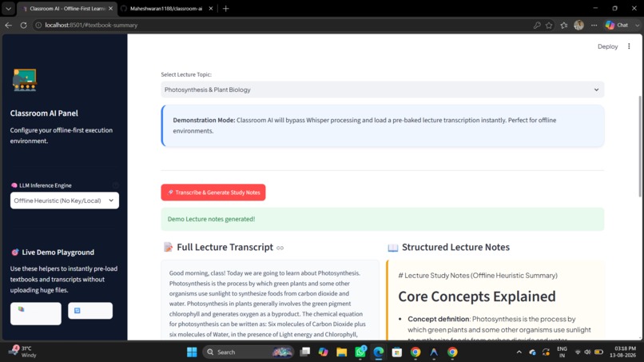This screenshot has height=362, width=644.
Task: Launch Copilot from the taskbar
Action: (x=324, y=352)
